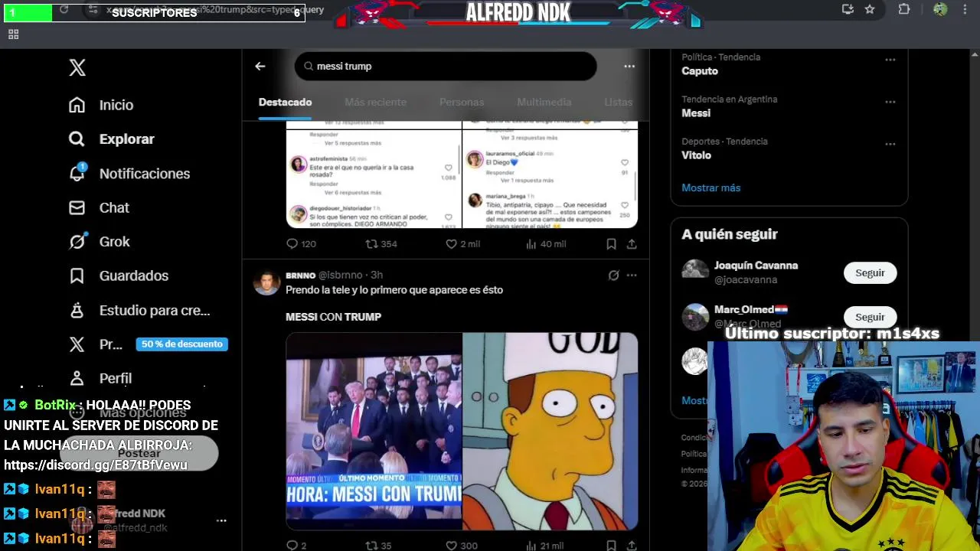Open browser apps grid icon
980x551 pixels.
(x=13, y=34)
